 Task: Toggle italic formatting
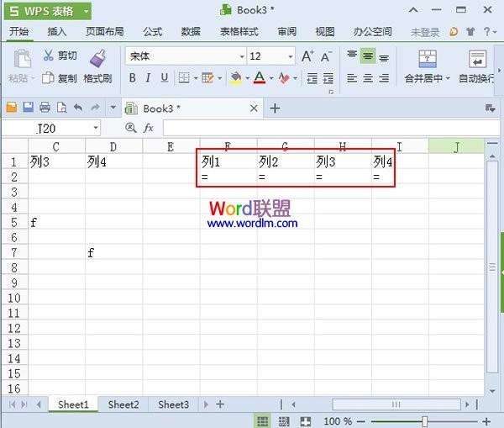(148, 78)
